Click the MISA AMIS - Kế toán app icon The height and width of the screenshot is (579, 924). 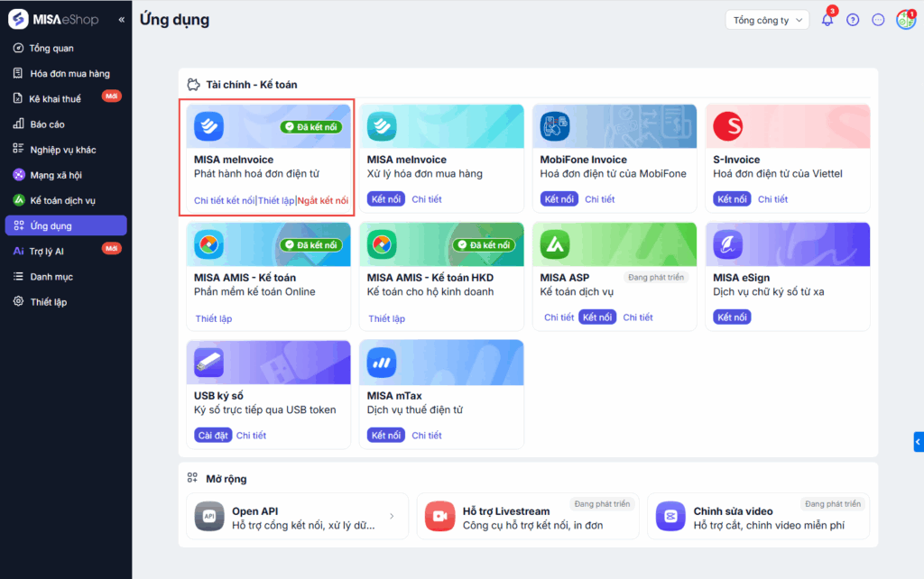point(208,244)
